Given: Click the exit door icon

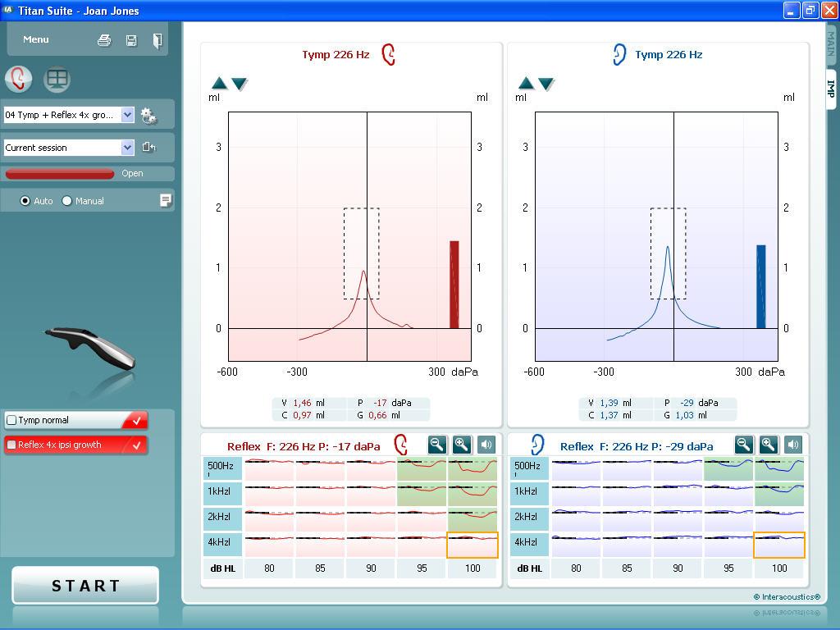Looking at the screenshot, I should [x=157, y=40].
